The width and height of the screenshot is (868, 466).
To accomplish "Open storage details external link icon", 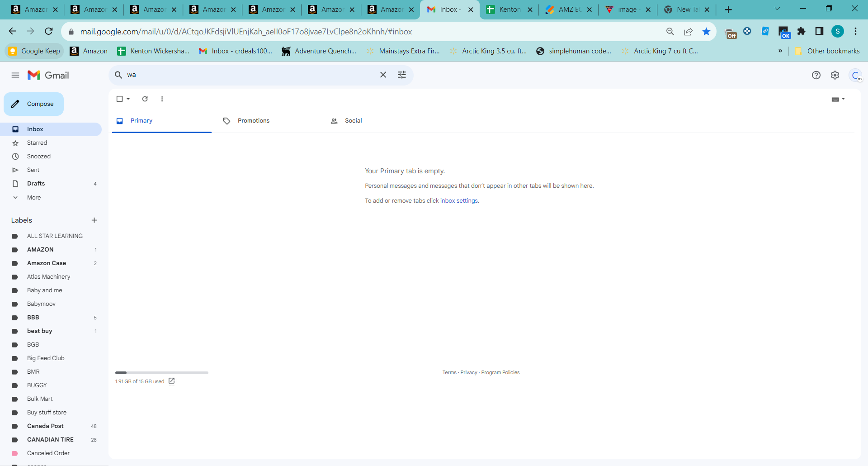I will (172, 381).
